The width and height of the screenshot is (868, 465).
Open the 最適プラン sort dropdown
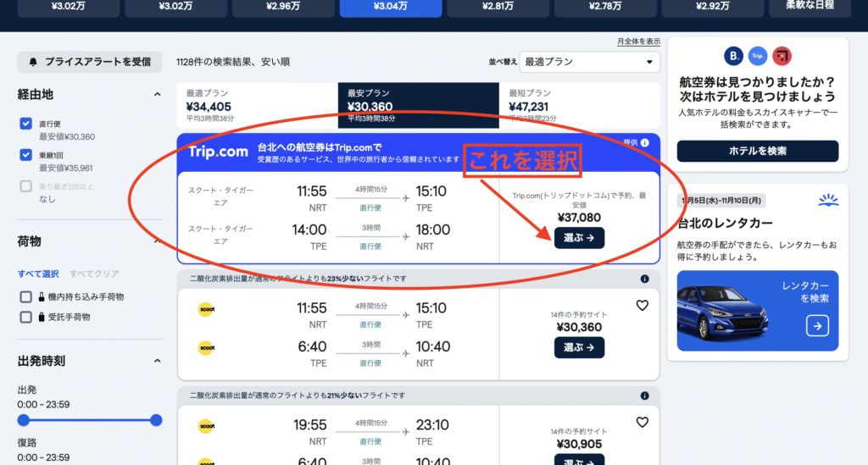point(590,62)
